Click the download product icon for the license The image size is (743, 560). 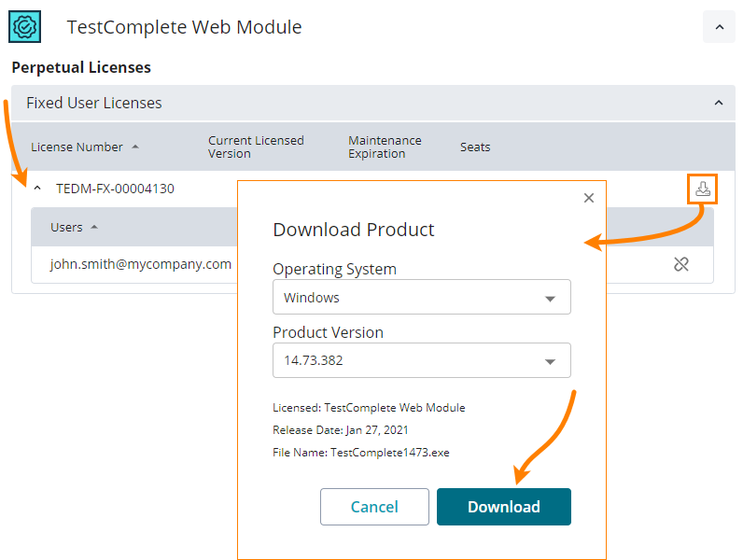tap(702, 189)
